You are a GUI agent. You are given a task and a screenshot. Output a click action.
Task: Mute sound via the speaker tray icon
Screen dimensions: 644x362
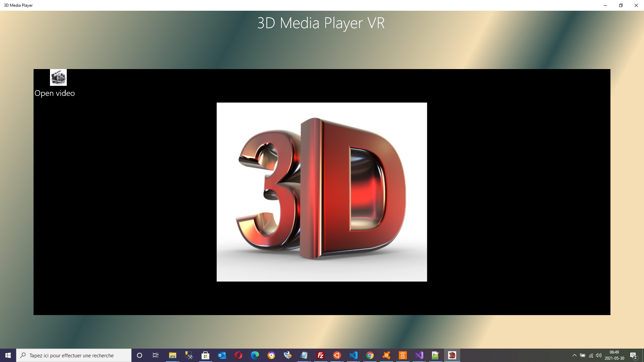(x=599, y=355)
